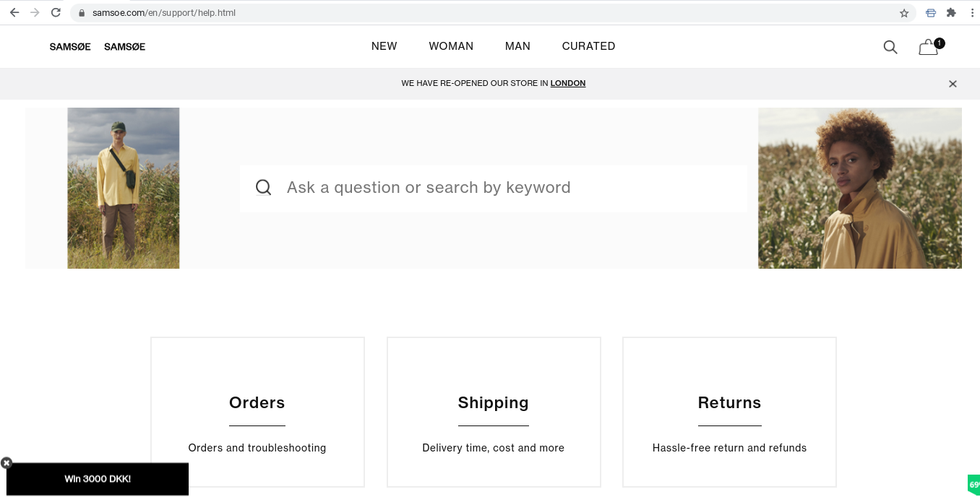
Task: Open the MAN menu
Action: point(517,46)
